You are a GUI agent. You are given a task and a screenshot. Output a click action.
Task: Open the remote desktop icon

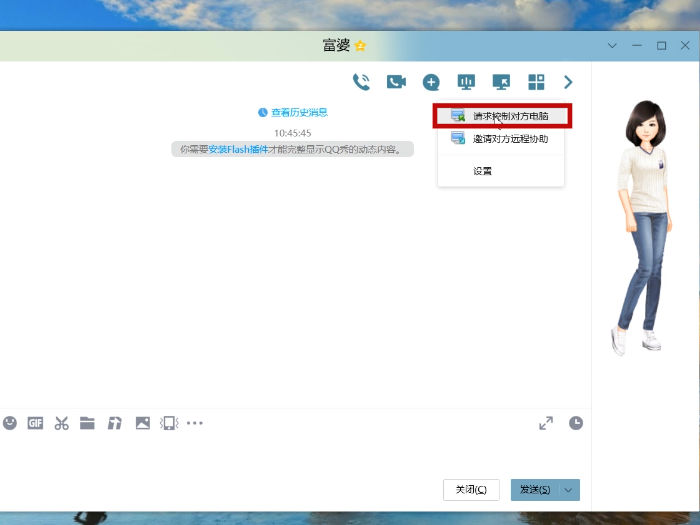click(501, 82)
